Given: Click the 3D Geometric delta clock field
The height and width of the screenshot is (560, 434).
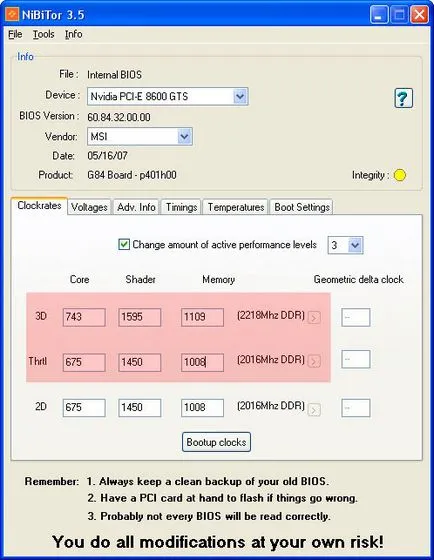Looking at the screenshot, I should [356, 317].
